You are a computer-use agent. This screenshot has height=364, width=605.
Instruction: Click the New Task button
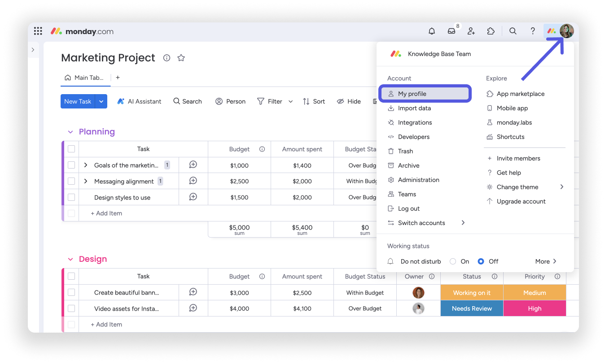pos(78,101)
